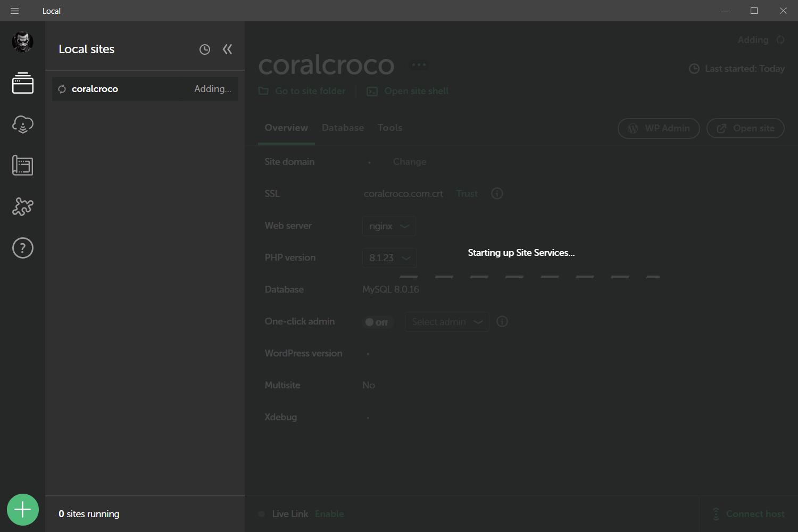798x532 pixels.
Task: Click the 0 sites running status text
Action: coord(89,514)
